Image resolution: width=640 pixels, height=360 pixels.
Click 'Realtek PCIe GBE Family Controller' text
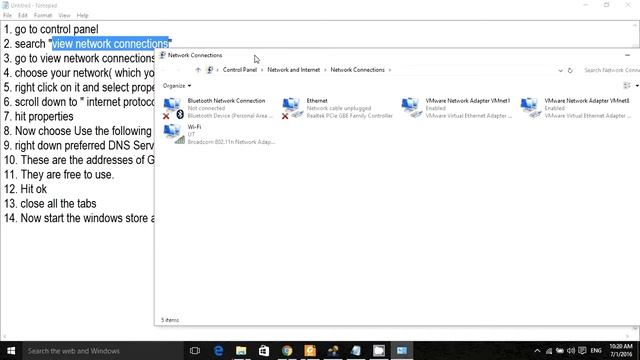point(349,116)
